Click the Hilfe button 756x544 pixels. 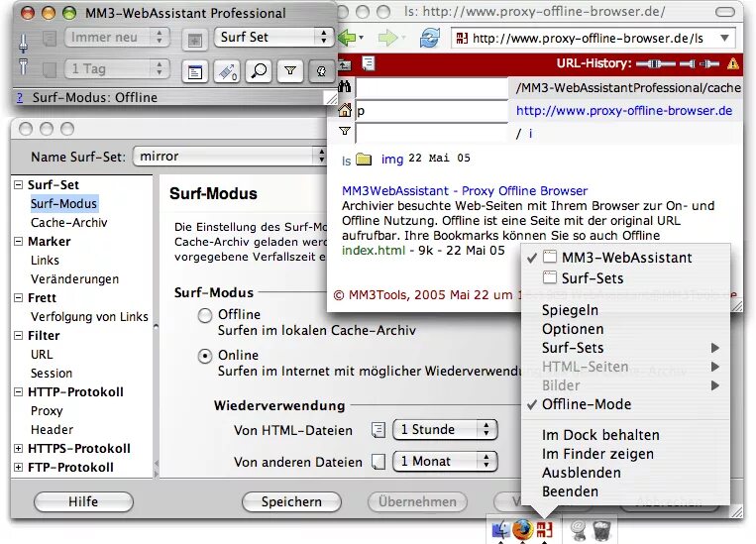[83, 501]
